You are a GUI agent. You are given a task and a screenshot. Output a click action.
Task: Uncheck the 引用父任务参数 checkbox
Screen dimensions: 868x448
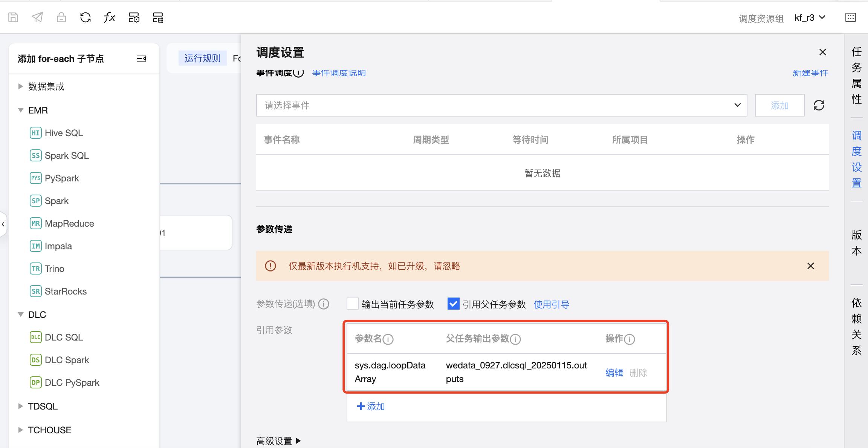(x=453, y=304)
